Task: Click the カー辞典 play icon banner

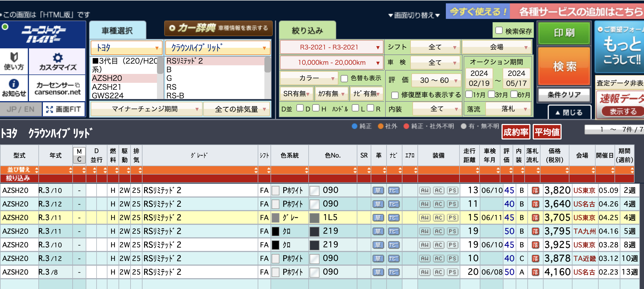Action: click(218, 28)
